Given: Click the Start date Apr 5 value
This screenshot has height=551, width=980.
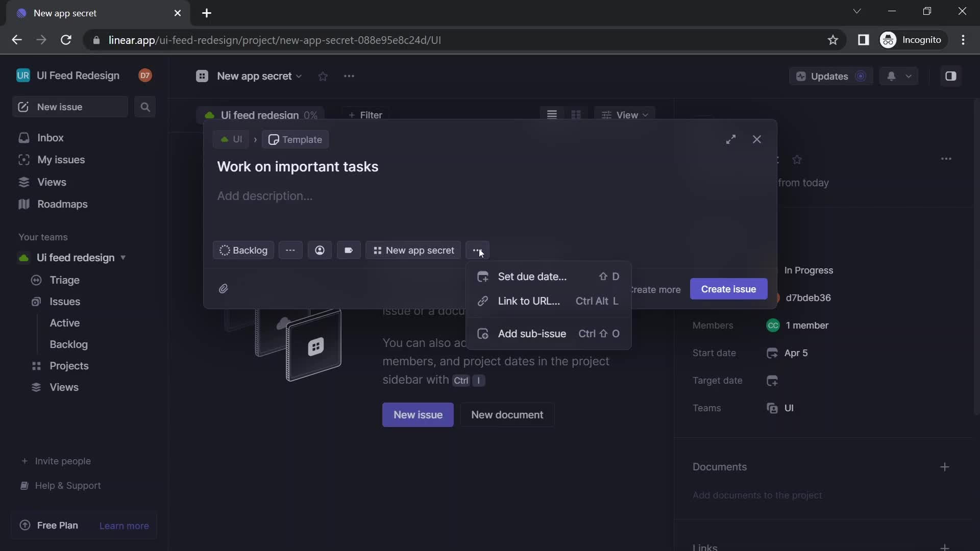Looking at the screenshot, I should 796,353.
